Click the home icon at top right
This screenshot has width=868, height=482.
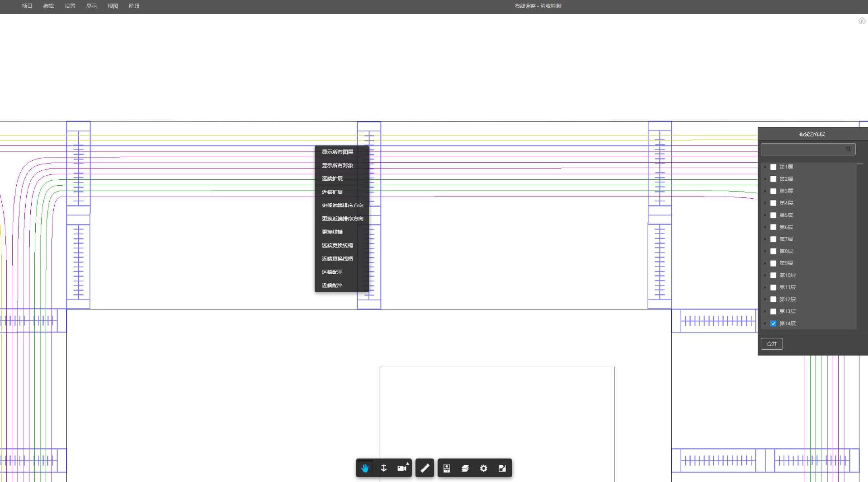862,20
